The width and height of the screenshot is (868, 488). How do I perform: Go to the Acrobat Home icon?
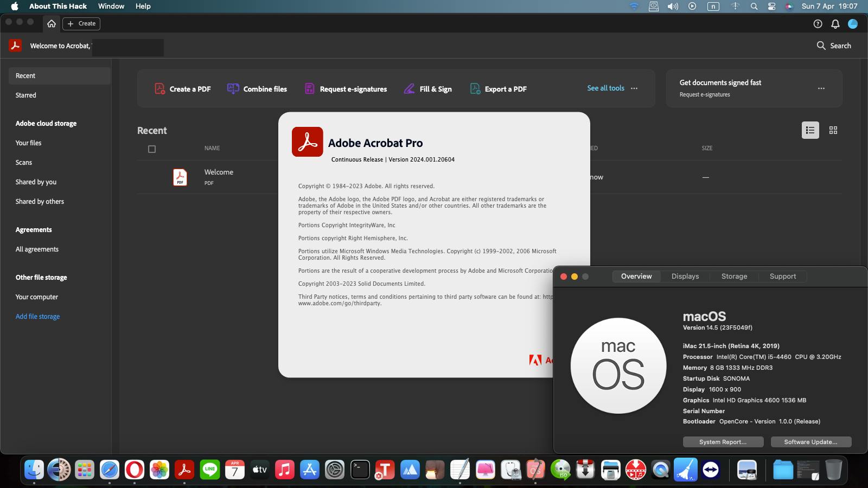pos(52,23)
